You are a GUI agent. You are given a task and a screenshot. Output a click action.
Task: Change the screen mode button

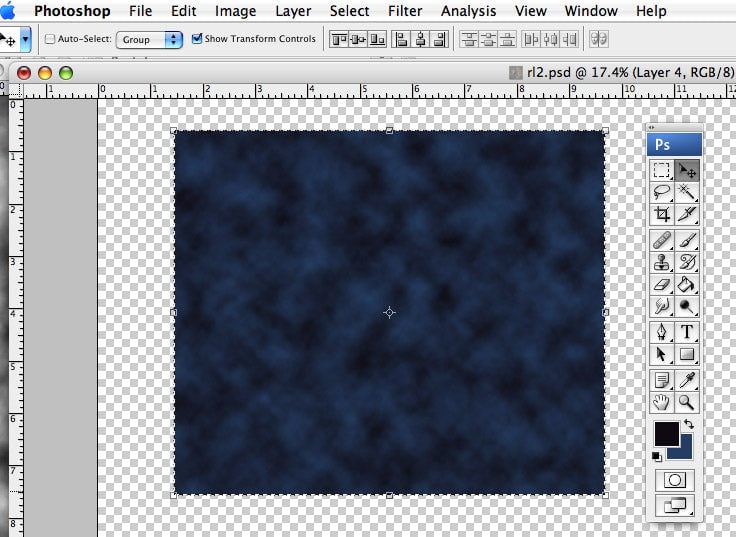675,506
